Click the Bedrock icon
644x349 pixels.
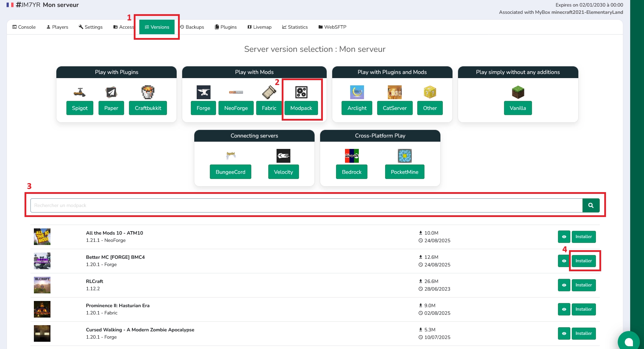tap(352, 156)
